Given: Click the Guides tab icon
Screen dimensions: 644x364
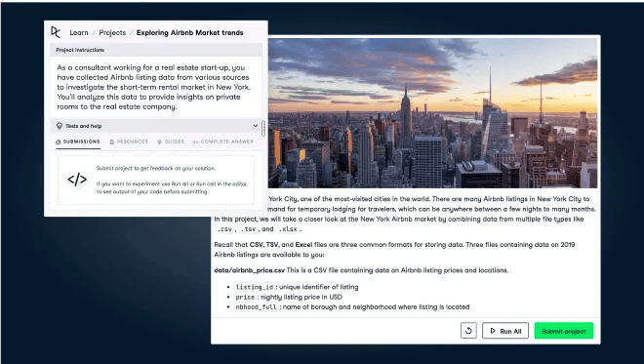Looking at the screenshot, I should tap(159, 142).
